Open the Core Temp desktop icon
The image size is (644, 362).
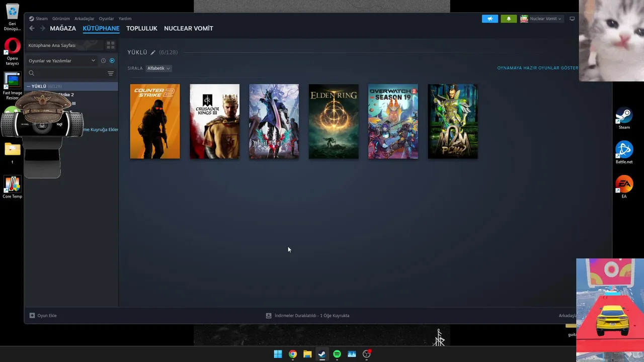coord(12,187)
